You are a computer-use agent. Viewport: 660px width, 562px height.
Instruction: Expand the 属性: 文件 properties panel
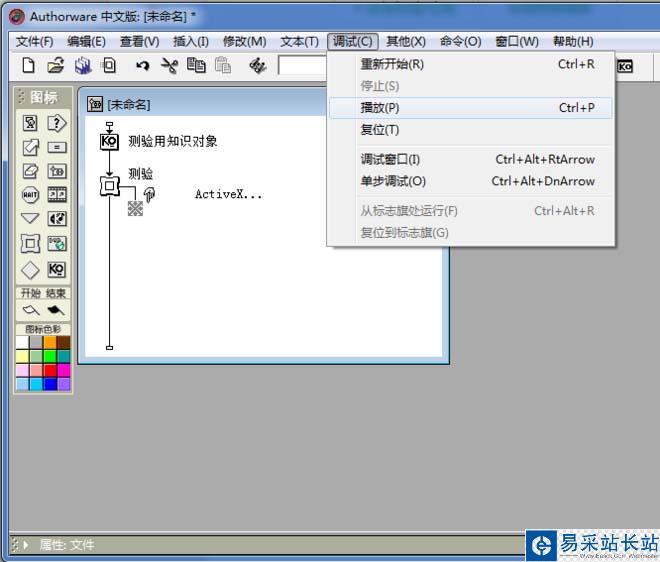26,545
